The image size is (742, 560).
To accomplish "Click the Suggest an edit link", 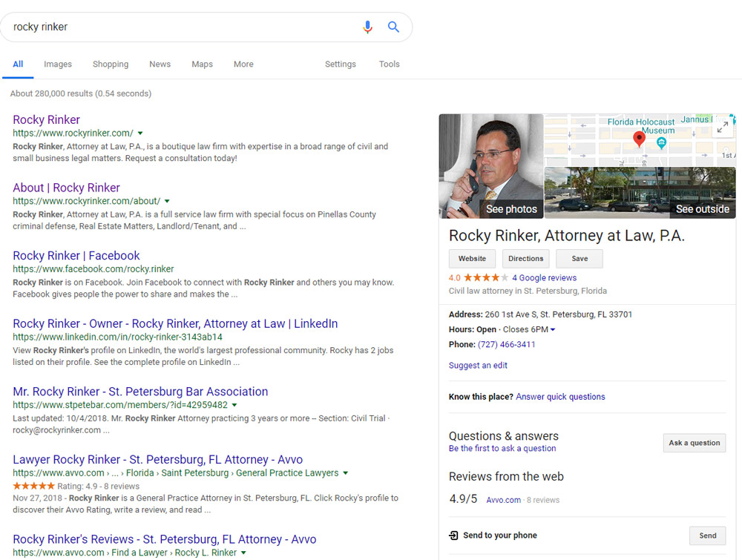I will tap(478, 365).
